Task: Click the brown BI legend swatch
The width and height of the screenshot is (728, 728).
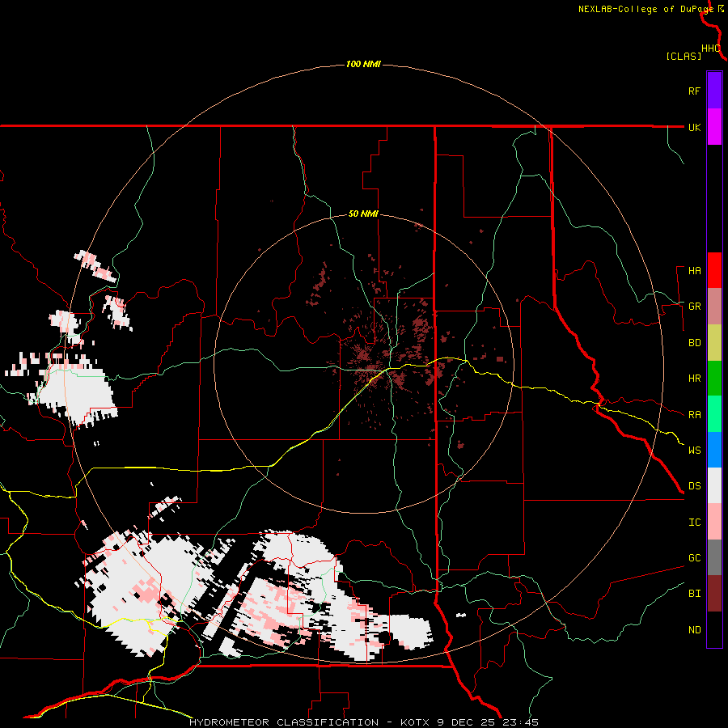Action: pos(714,594)
